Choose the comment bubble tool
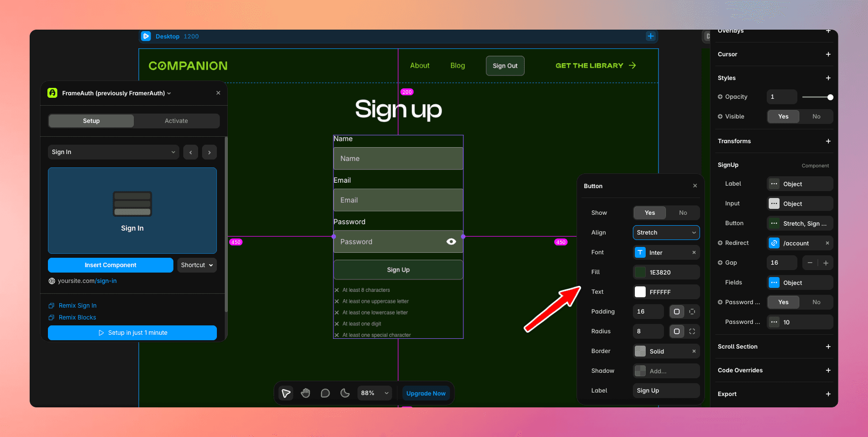 (x=325, y=393)
